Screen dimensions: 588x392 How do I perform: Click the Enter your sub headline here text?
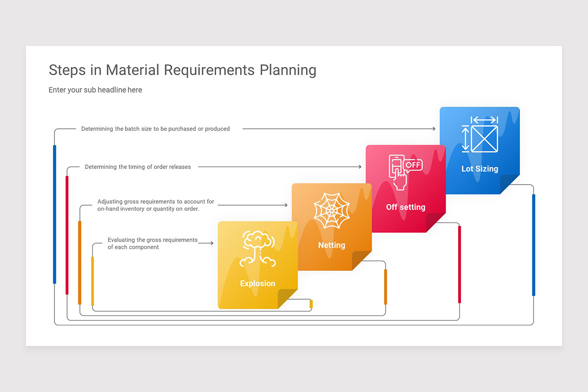(x=95, y=90)
